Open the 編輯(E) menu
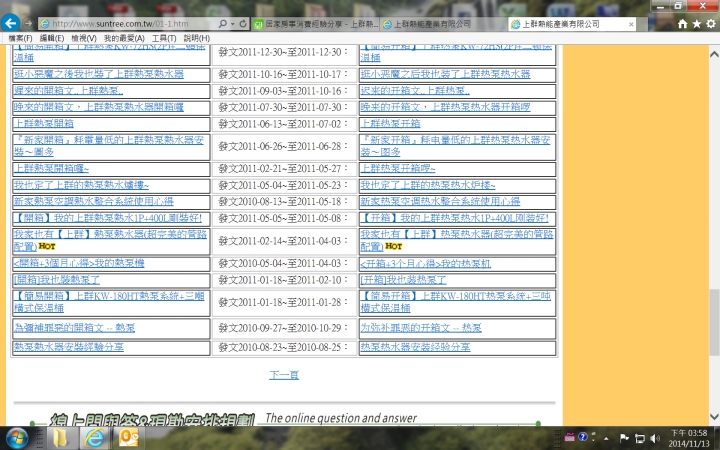 [x=52, y=38]
